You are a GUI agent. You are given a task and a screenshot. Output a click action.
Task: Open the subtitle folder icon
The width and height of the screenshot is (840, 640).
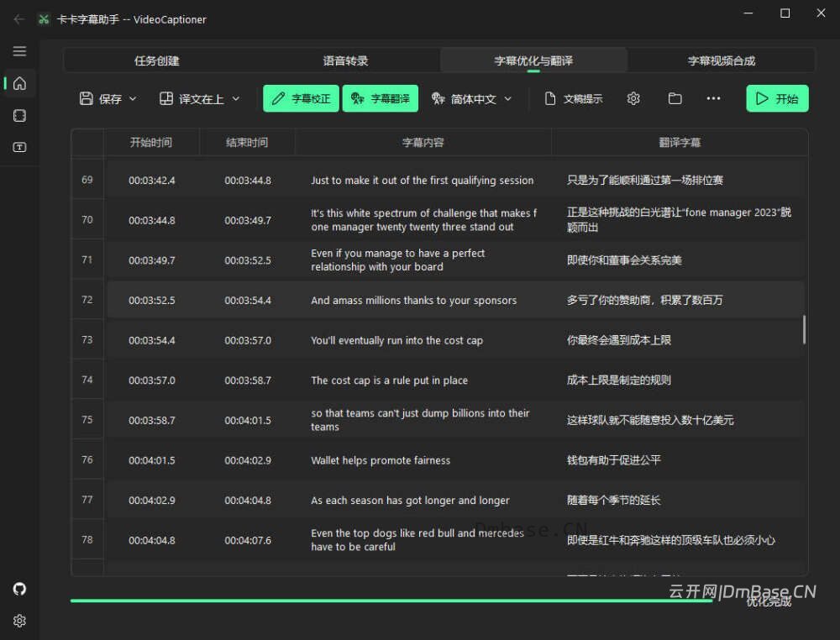point(675,98)
